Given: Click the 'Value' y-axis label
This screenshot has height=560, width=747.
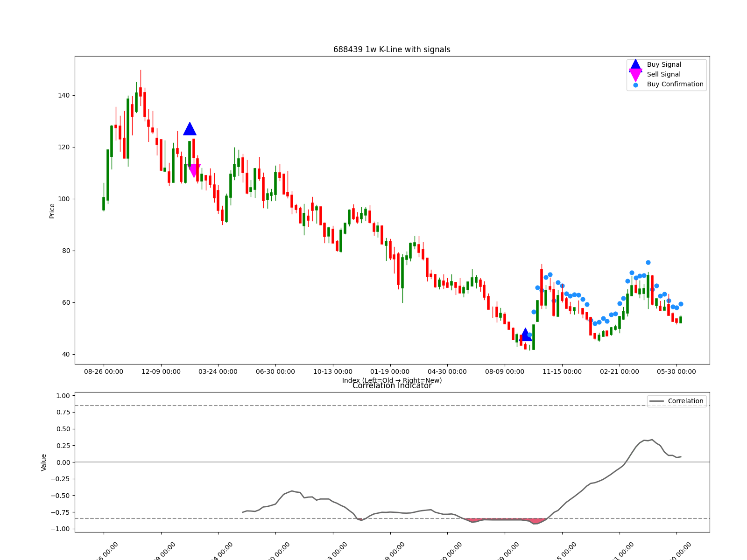Looking at the screenshot, I should coord(44,462).
